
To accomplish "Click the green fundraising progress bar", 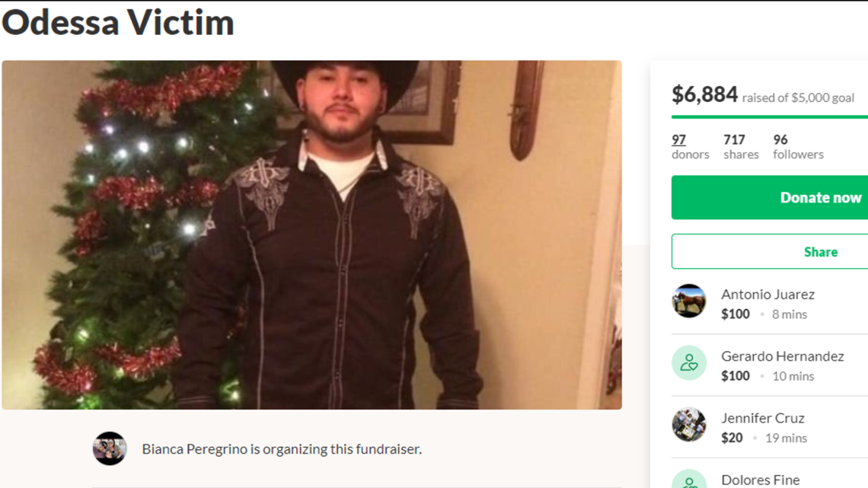I will (x=770, y=116).
